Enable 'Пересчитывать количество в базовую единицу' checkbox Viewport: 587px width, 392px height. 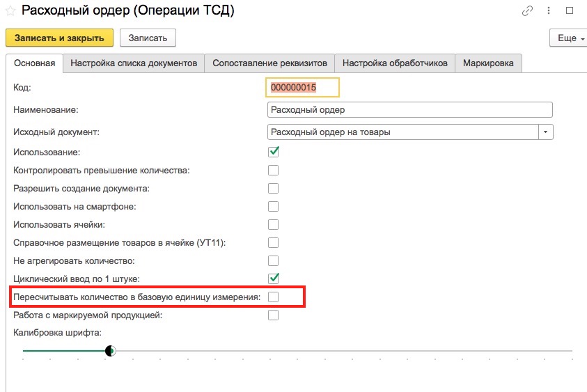[x=273, y=297]
